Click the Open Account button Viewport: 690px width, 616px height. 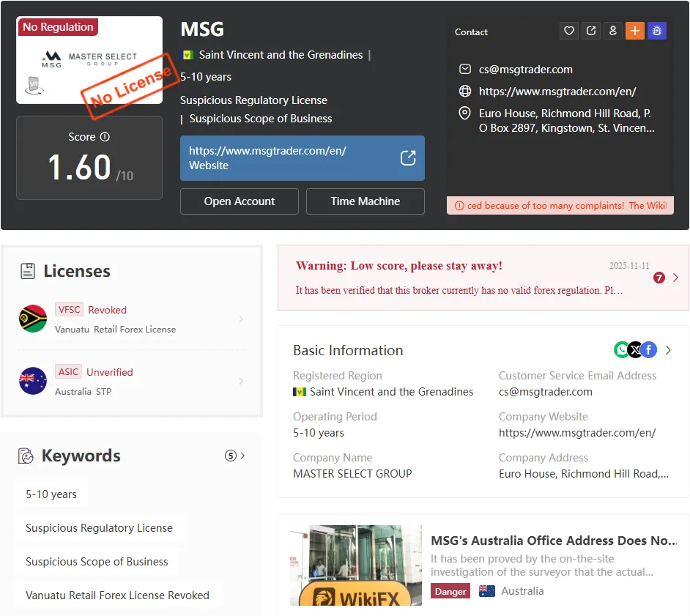tap(240, 201)
